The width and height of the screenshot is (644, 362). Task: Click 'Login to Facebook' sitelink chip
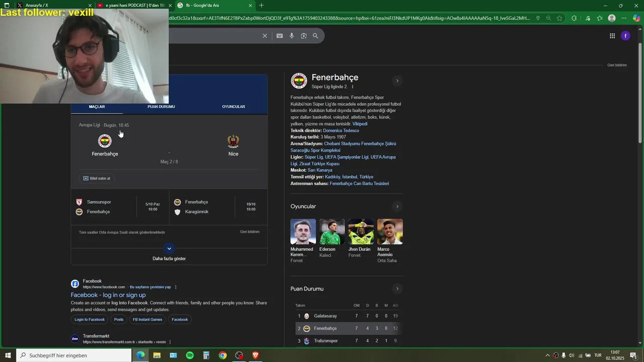point(90,320)
